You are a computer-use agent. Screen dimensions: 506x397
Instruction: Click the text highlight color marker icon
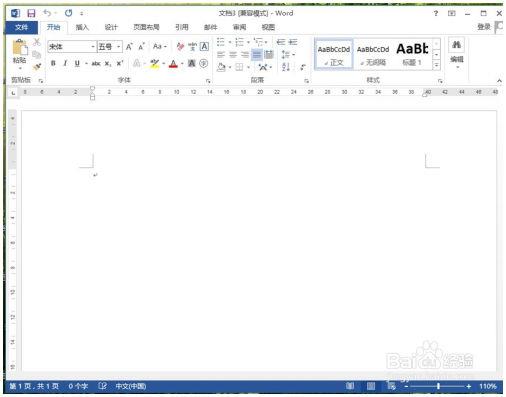(x=154, y=63)
